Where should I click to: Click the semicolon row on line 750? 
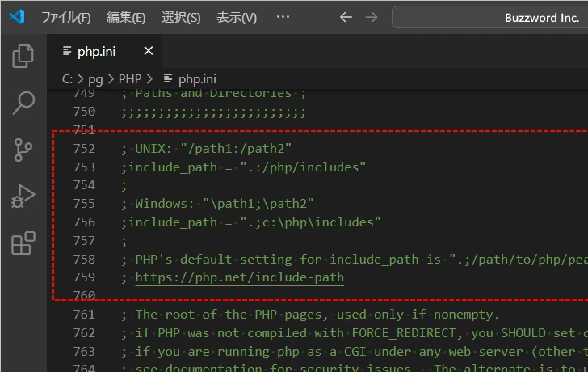pyautogui.click(x=213, y=112)
